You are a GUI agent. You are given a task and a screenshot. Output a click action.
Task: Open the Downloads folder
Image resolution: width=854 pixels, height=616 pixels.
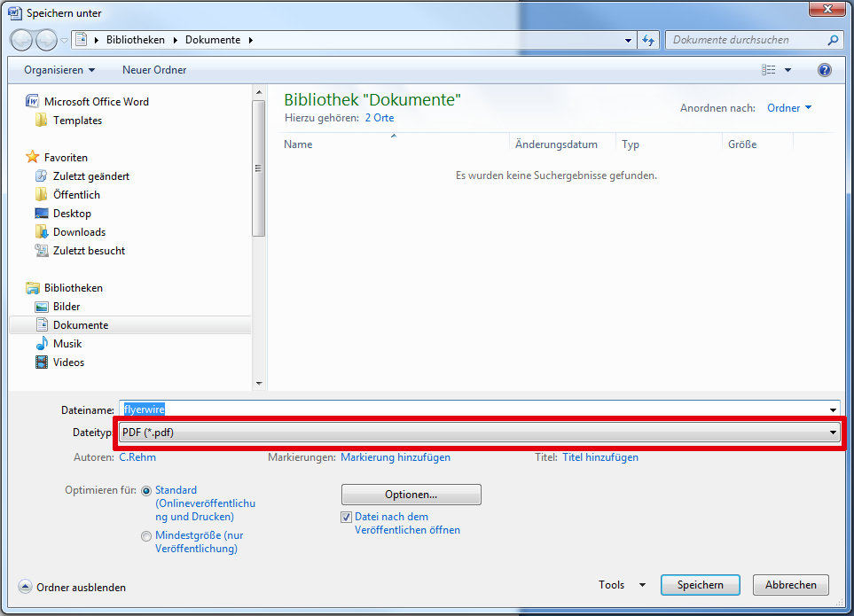point(79,232)
